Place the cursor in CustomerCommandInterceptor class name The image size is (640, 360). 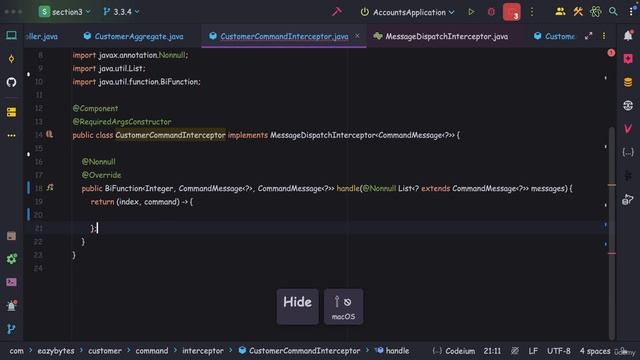pos(170,135)
